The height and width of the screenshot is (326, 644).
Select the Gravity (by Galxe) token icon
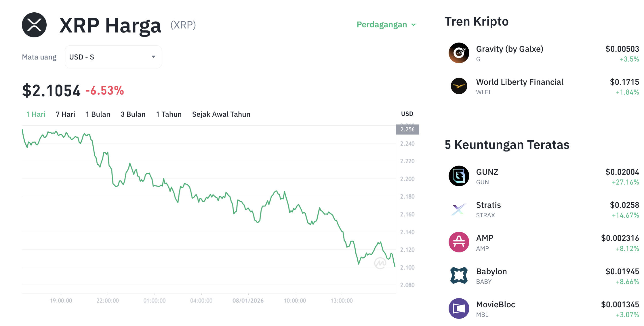tap(459, 53)
